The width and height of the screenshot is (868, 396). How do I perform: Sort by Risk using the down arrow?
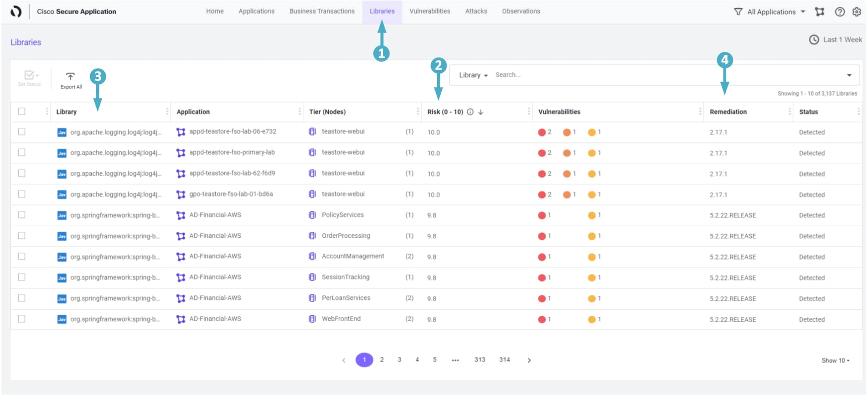point(480,112)
